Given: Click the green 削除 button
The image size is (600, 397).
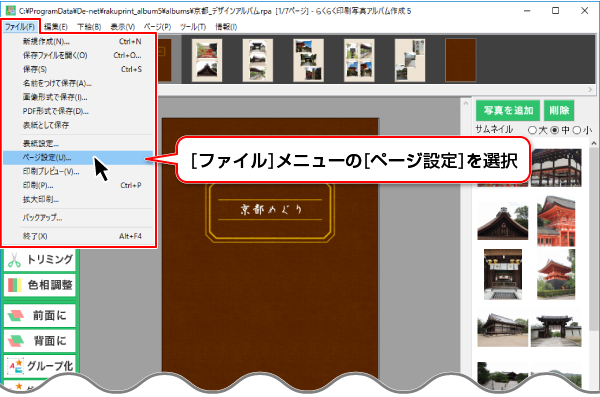Looking at the screenshot, I should point(559,111).
